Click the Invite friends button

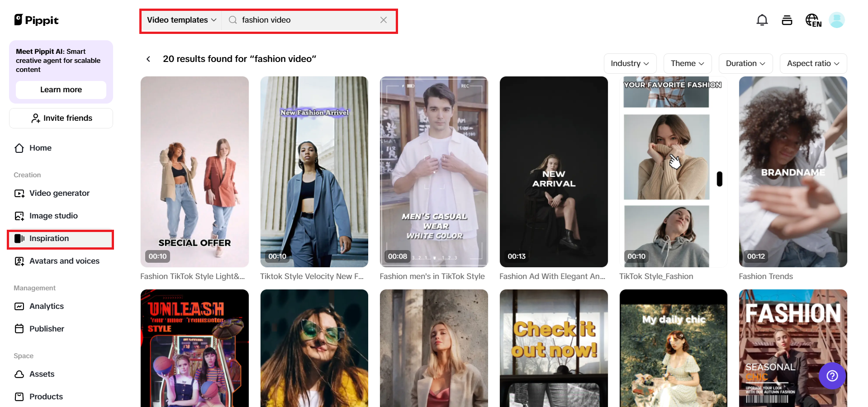[x=61, y=118]
